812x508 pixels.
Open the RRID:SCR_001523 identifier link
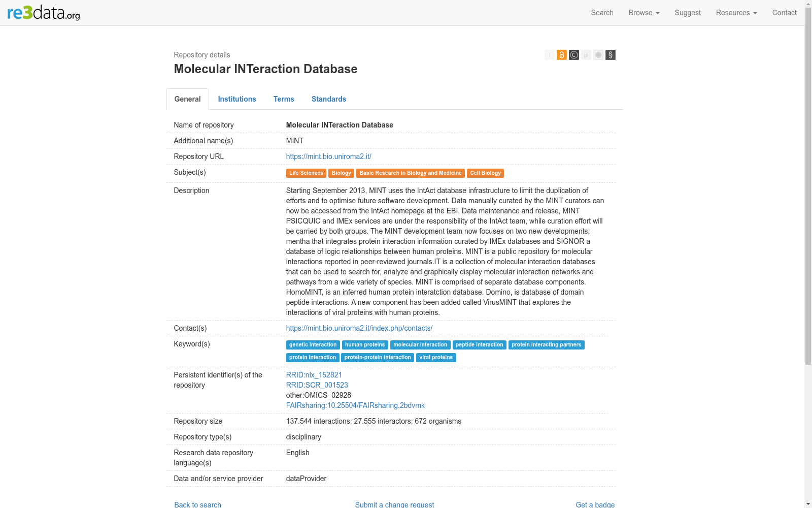coord(317,385)
